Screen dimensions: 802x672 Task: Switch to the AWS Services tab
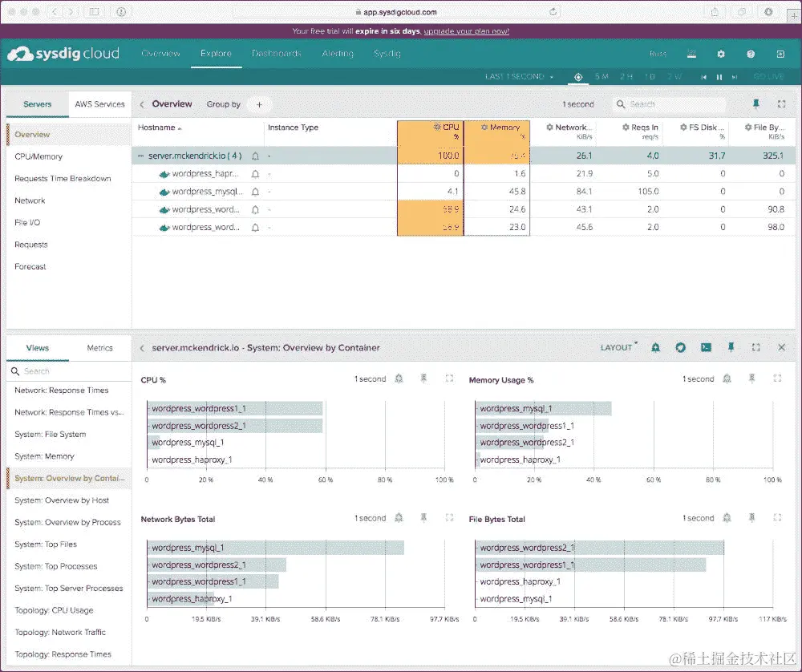[x=99, y=103]
